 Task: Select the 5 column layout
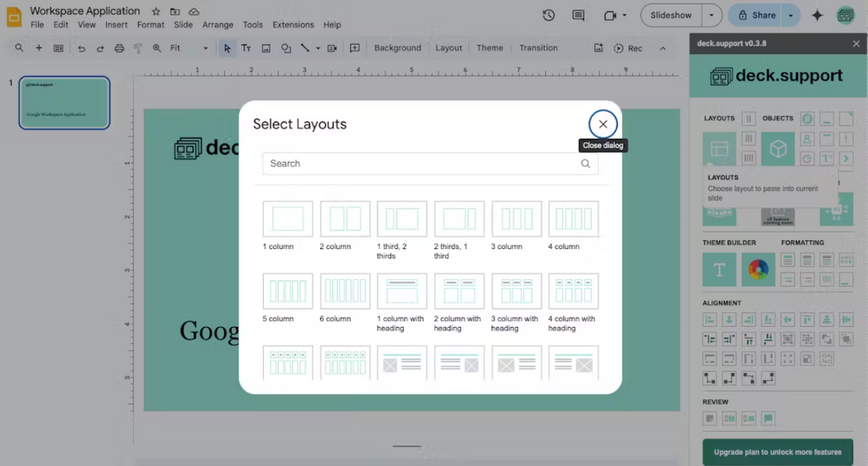click(x=288, y=291)
